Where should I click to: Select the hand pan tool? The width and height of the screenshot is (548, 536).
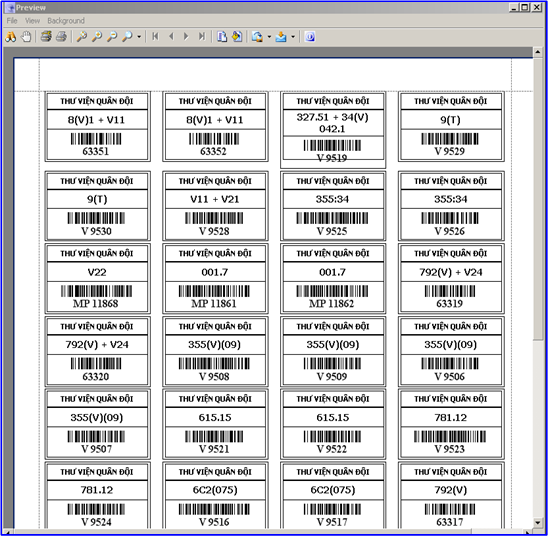27,37
